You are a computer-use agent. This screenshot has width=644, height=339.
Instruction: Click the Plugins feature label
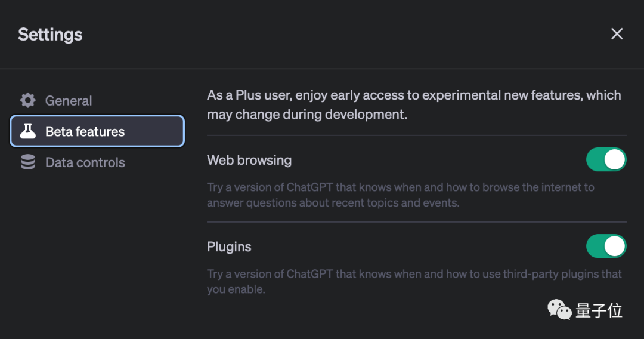click(229, 246)
